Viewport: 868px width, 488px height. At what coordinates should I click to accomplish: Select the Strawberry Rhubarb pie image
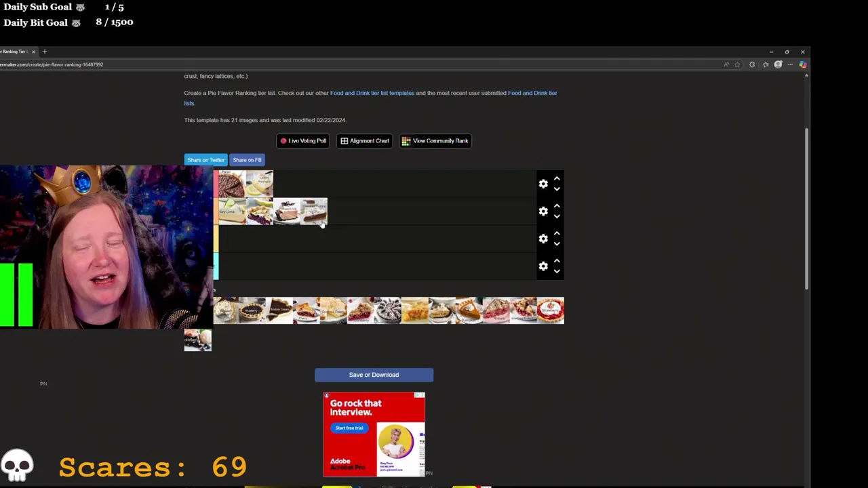click(x=524, y=310)
